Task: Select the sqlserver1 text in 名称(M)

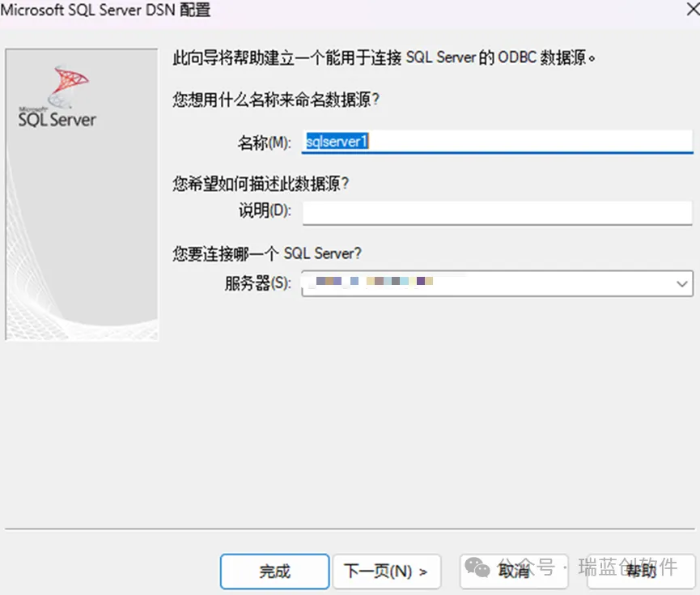Action: (336, 140)
